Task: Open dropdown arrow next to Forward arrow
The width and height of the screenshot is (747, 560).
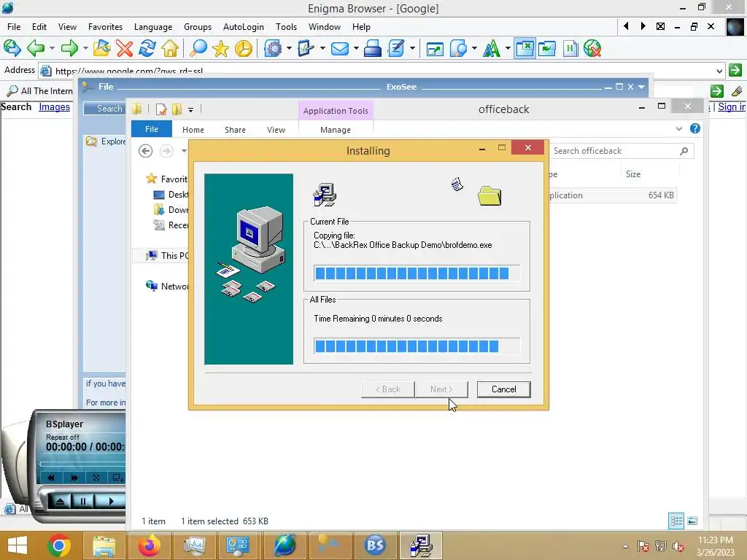Action: click(x=85, y=49)
